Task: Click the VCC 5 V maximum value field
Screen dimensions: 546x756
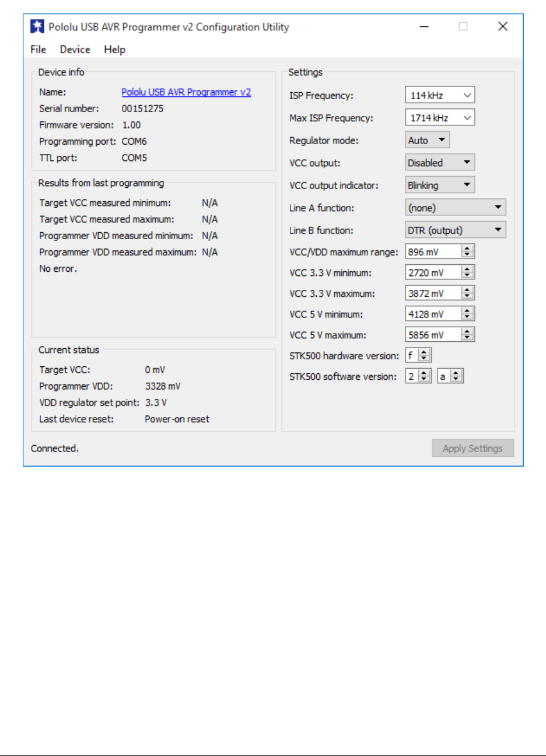Action: click(433, 335)
